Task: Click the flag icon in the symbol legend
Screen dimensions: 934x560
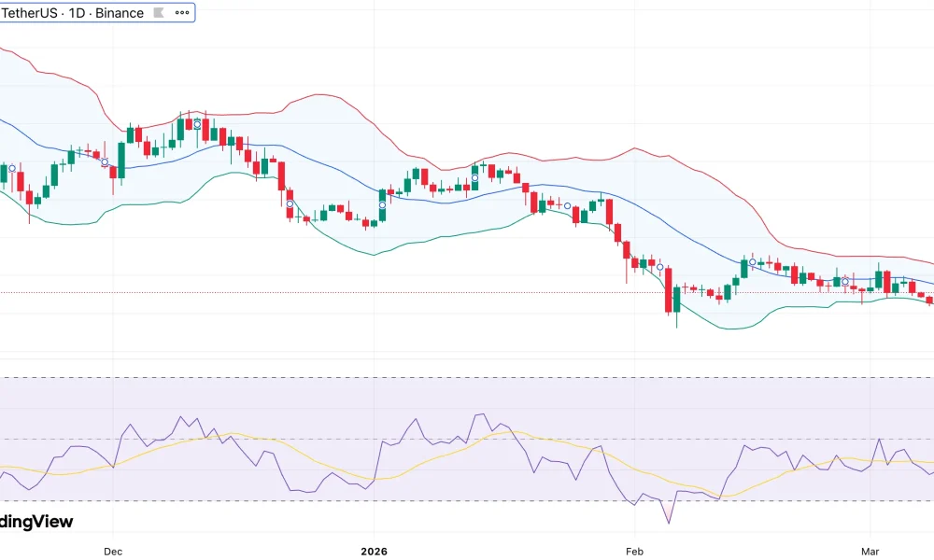Action: point(158,12)
